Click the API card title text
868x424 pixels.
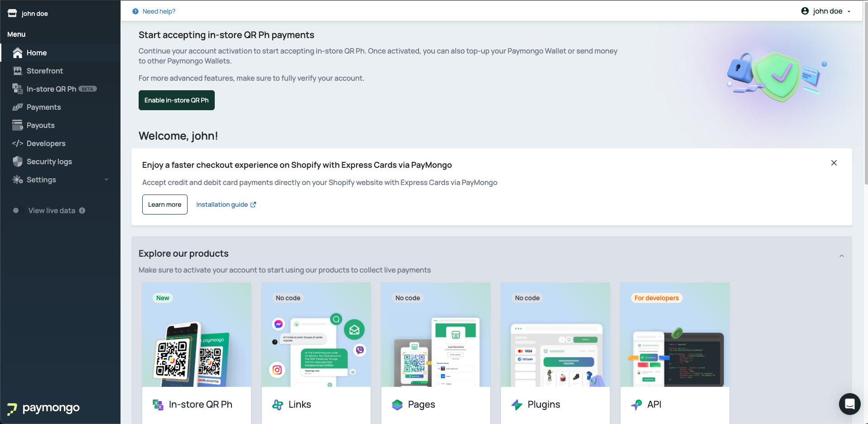(x=654, y=405)
